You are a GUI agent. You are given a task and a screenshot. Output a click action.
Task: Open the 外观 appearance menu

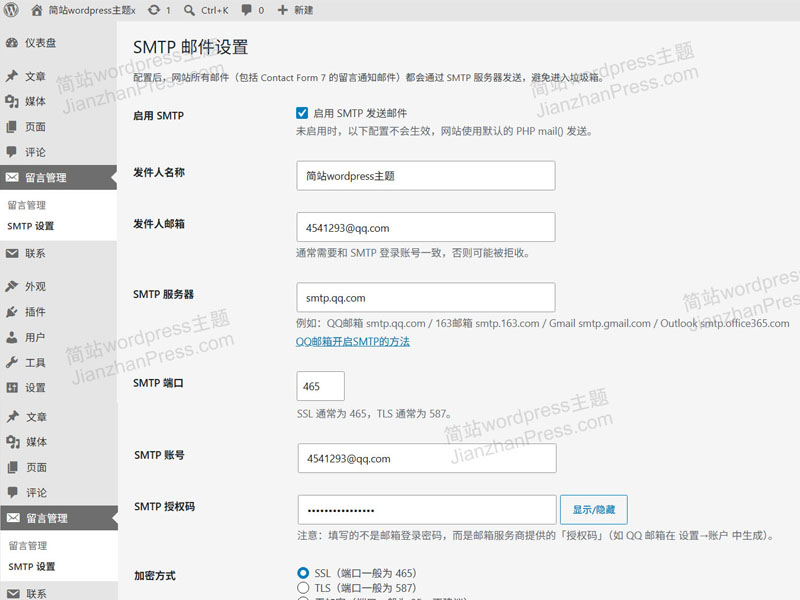(26, 286)
